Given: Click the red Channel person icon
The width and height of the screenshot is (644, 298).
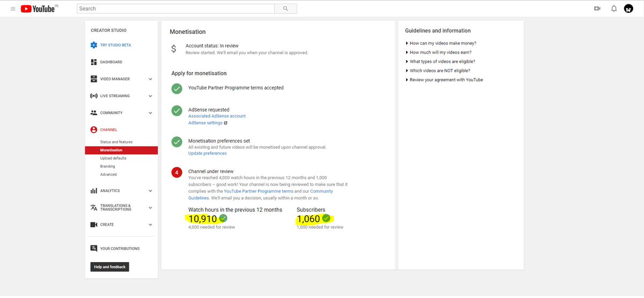Looking at the screenshot, I should [94, 130].
